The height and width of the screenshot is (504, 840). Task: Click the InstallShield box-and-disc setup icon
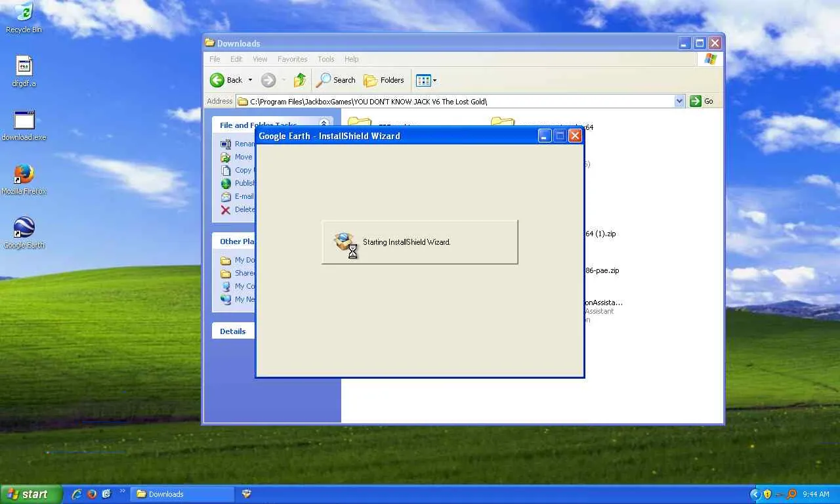coord(345,243)
